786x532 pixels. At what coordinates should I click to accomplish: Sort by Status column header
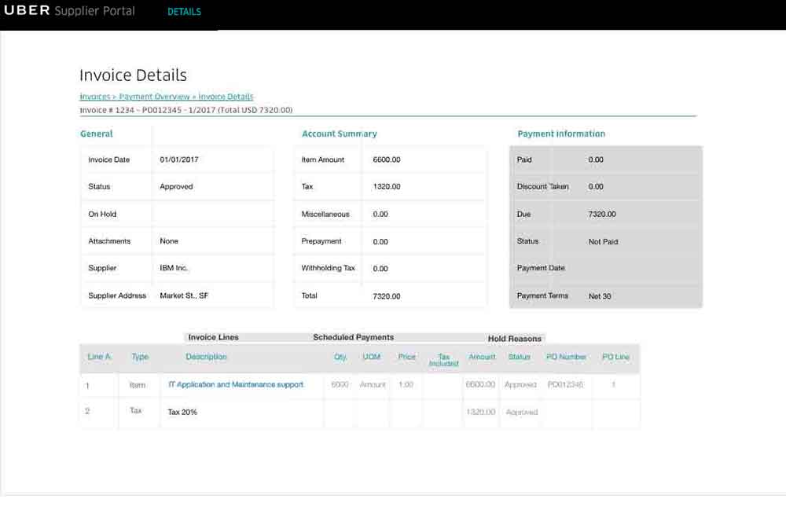(519, 357)
